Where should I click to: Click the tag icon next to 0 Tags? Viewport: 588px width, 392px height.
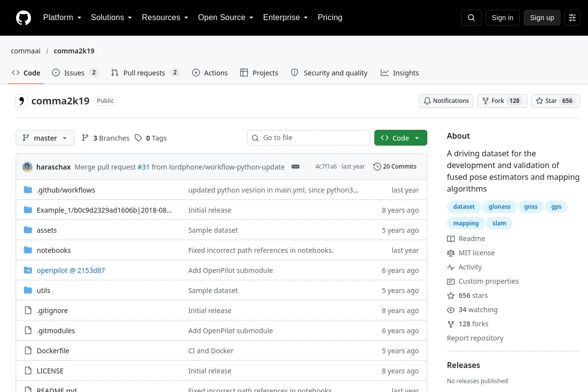click(x=138, y=138)
